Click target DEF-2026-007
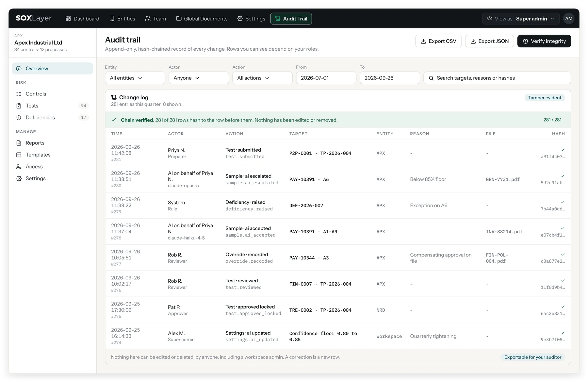Screen dimensions: 588x382 tap(306, 206)
